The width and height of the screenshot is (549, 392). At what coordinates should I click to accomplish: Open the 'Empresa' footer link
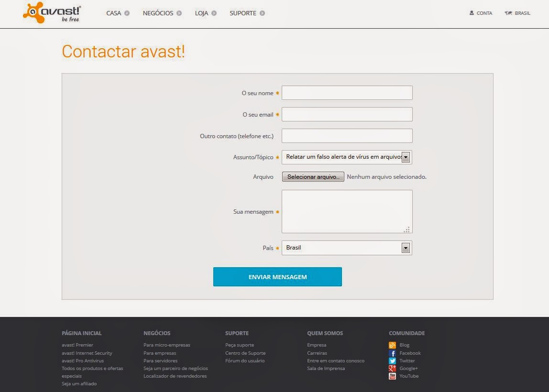[x=317, y=345]
